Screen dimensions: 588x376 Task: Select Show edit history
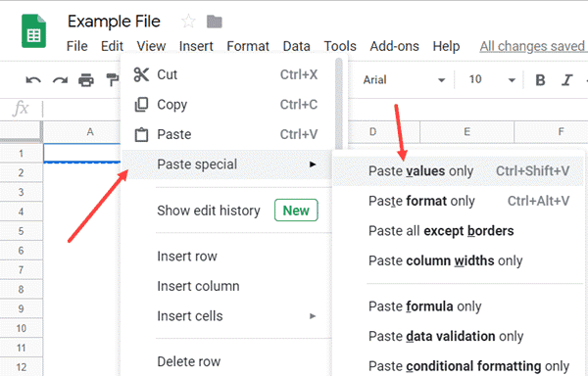(x=226, y=211)
